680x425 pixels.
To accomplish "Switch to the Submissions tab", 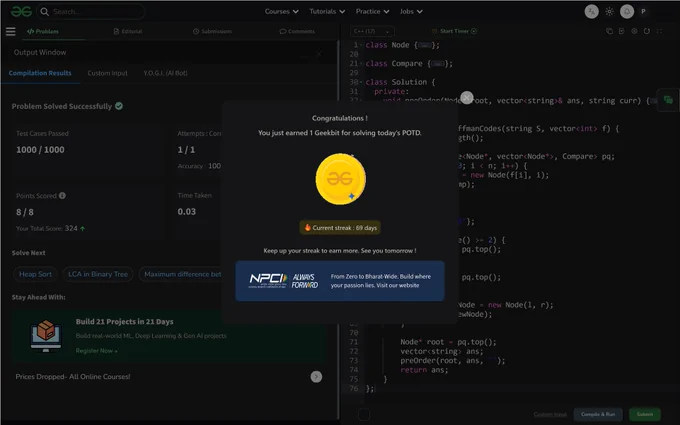I will (212, 31).
